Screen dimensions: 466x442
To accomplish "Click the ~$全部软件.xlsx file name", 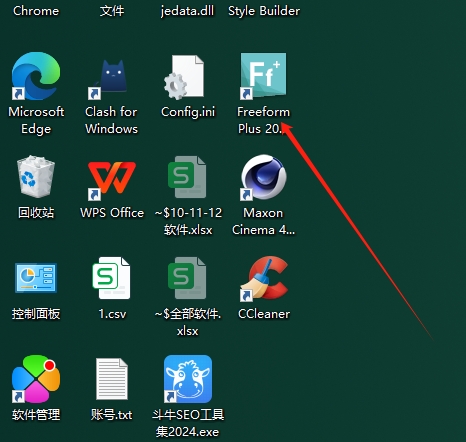I will point(188,322).
